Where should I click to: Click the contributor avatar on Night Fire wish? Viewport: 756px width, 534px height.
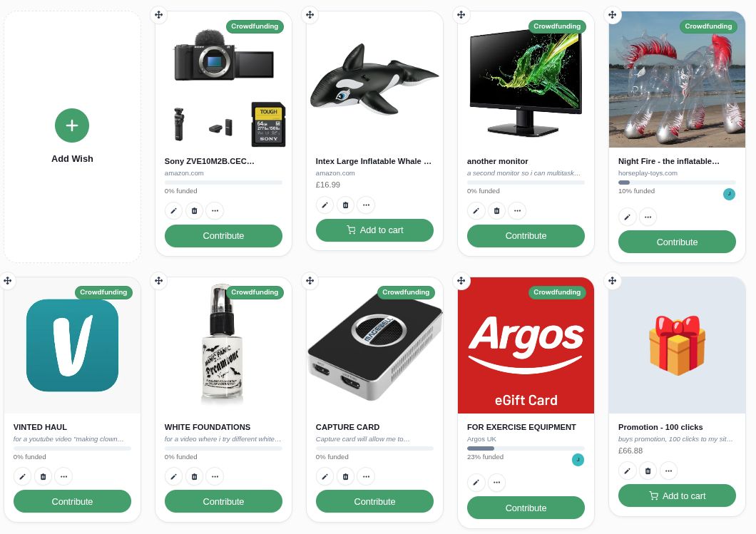pos(729,194)
